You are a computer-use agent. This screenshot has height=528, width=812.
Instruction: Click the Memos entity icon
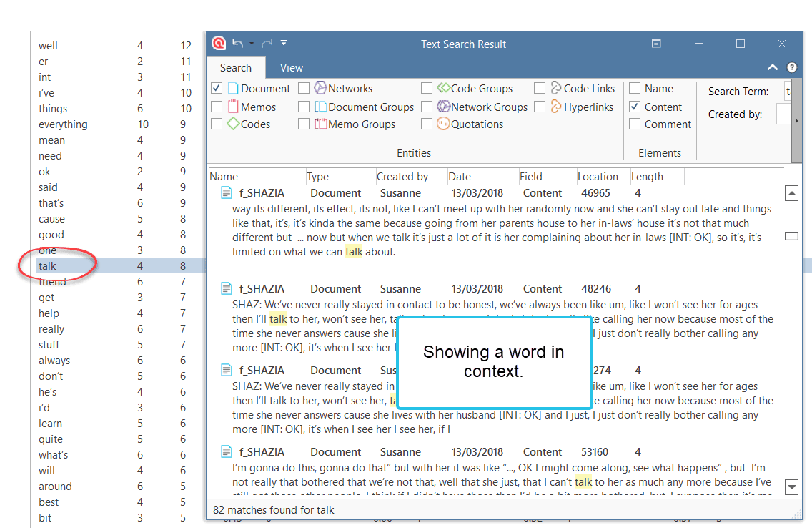point(234,106)
